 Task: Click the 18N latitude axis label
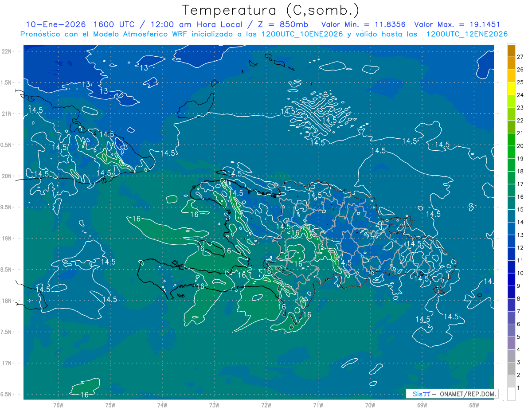7,301
